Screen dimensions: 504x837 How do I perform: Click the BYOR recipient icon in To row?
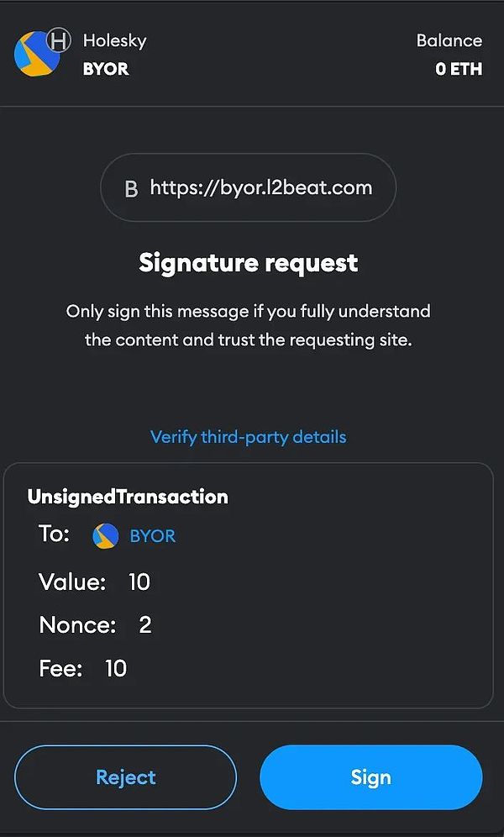coord(105,535)
